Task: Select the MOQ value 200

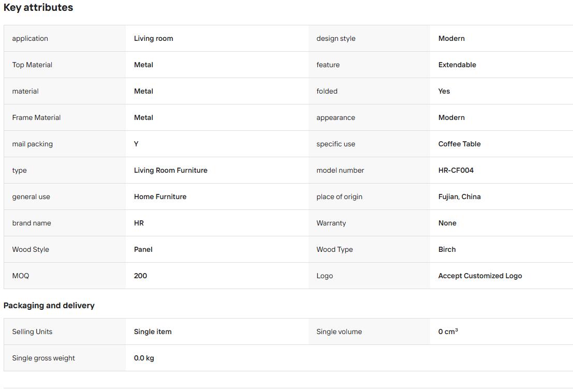Action: (140, 276)
